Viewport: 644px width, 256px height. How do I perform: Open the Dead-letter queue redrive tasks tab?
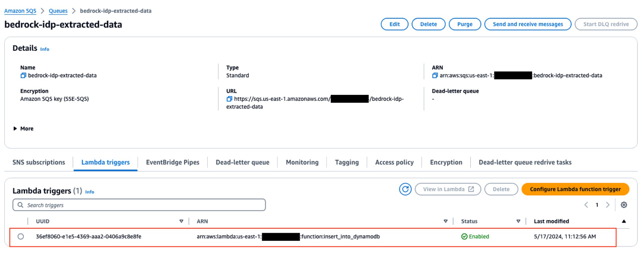click(x=525, y=162)
